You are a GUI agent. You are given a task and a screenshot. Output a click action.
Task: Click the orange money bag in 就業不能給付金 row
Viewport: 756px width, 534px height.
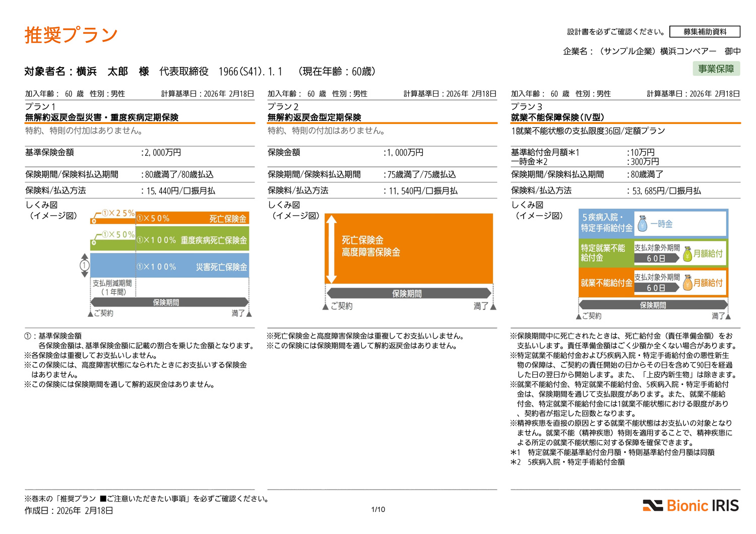point(687,283)
